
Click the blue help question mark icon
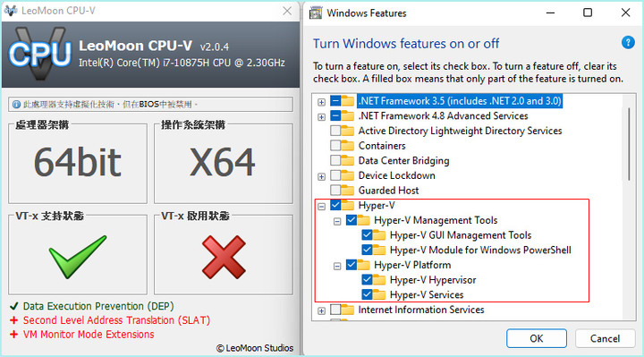pyautogui.click(x=628, y=42)
